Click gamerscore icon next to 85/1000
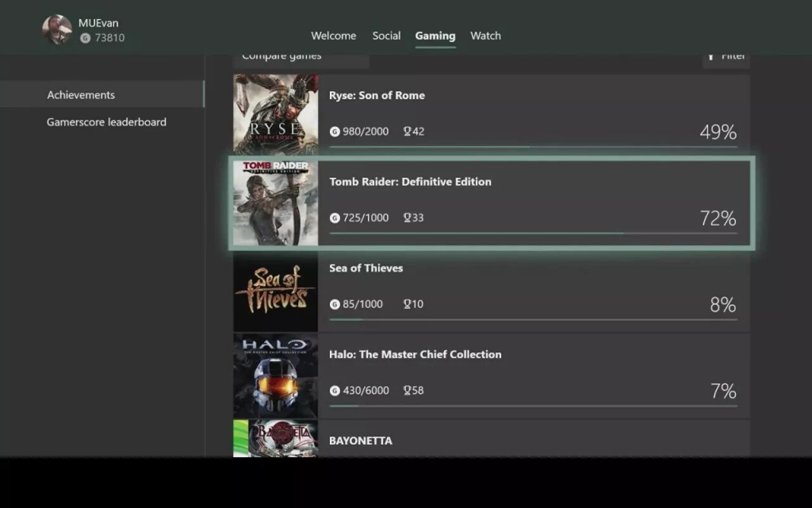812x508 pixels. (335, 304)
